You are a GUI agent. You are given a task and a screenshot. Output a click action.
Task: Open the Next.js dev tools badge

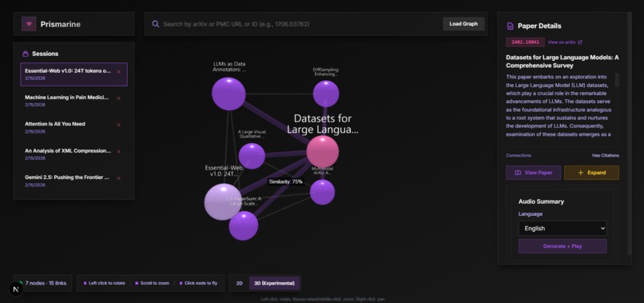tap(16, 289)
